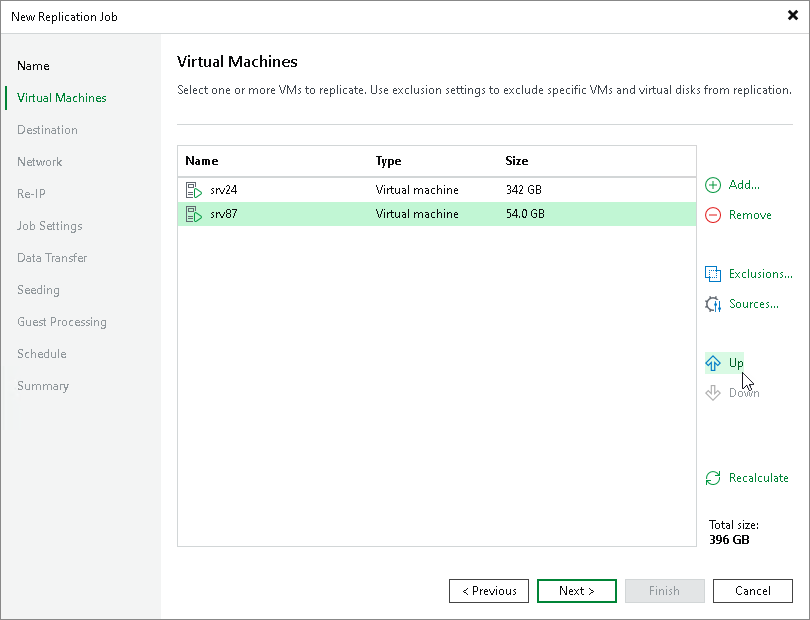Image resolution: width=810 pixels, height=620 pixels.
Task: Click the disabled Finish button
Action: (664, 591)
